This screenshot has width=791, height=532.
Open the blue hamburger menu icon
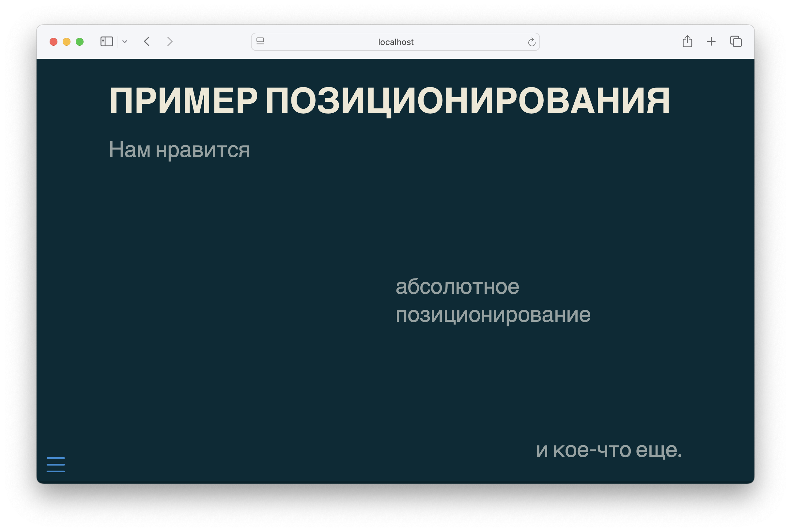[55, 464]
